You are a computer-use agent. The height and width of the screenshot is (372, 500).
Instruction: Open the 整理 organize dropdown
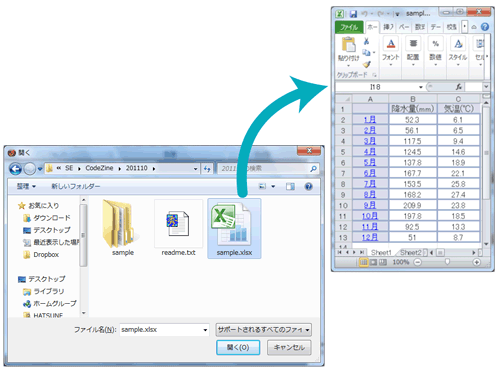[x=26, y=186]
